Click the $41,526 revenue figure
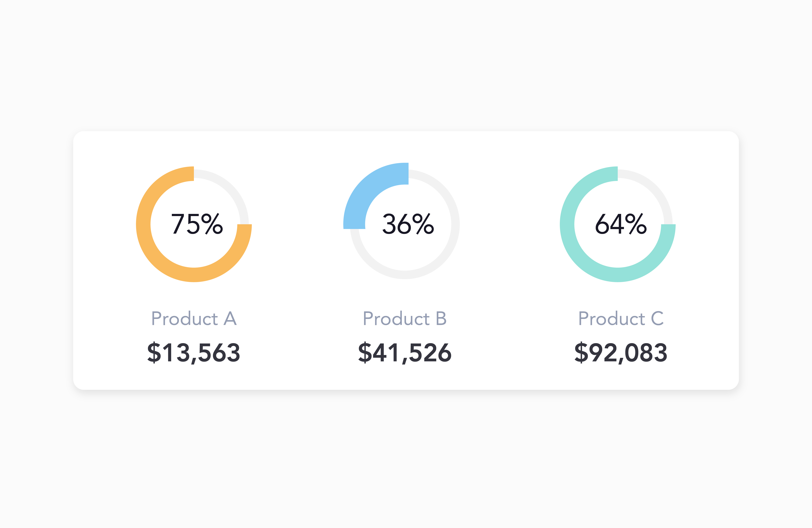This screenshot has height=528, width=812. (405, 353)
